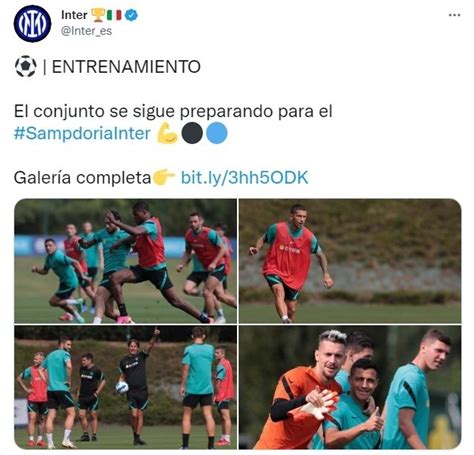
Task: Click the pointing hand emoji before link
Action: (163, 177)
